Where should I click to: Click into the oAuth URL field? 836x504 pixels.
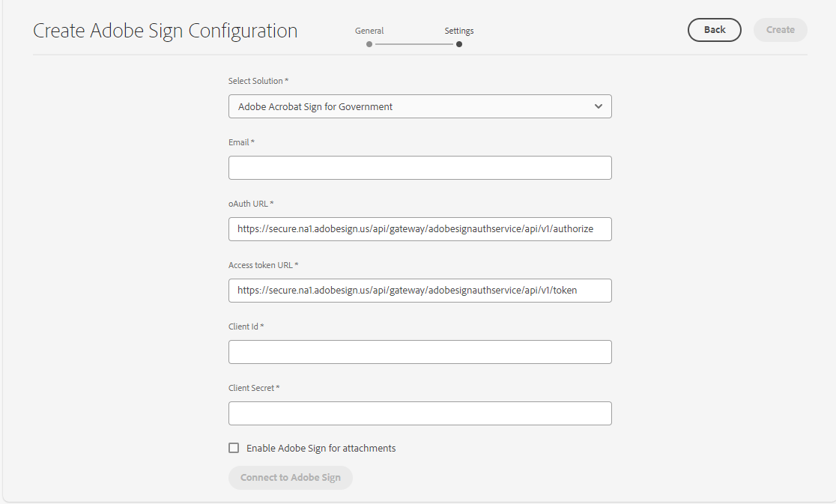pyautogui.click(x=419, y=229)
